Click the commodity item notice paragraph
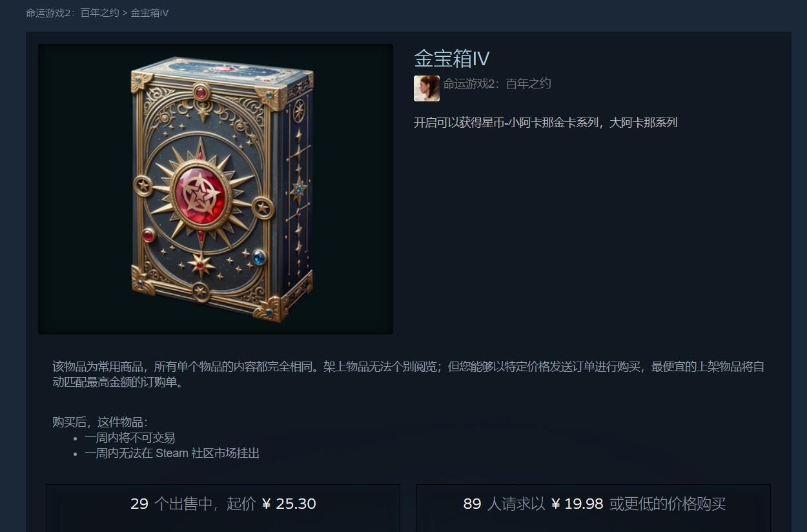The width and height of the screenshot is (807, 532). coord(408,374)
